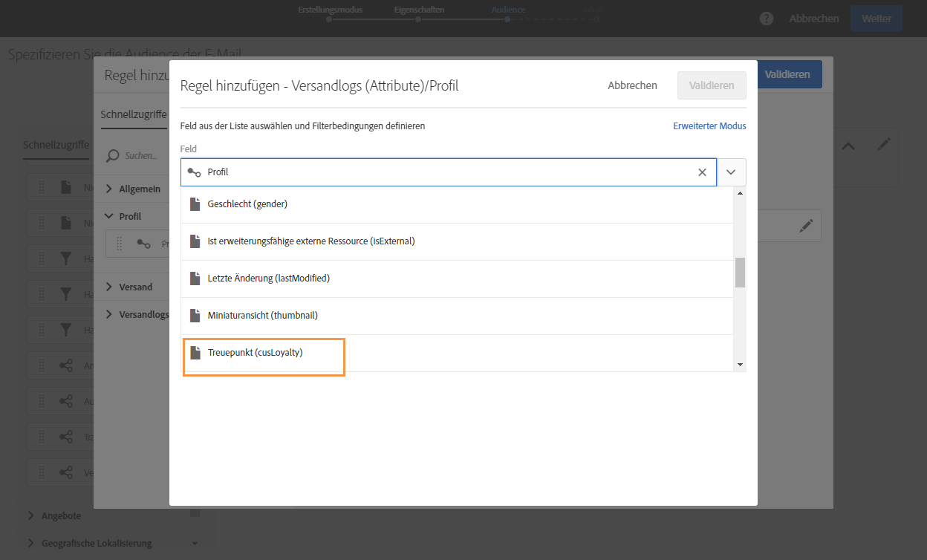
Task: Click the Profil field input box
Action: tap(446, 172)
